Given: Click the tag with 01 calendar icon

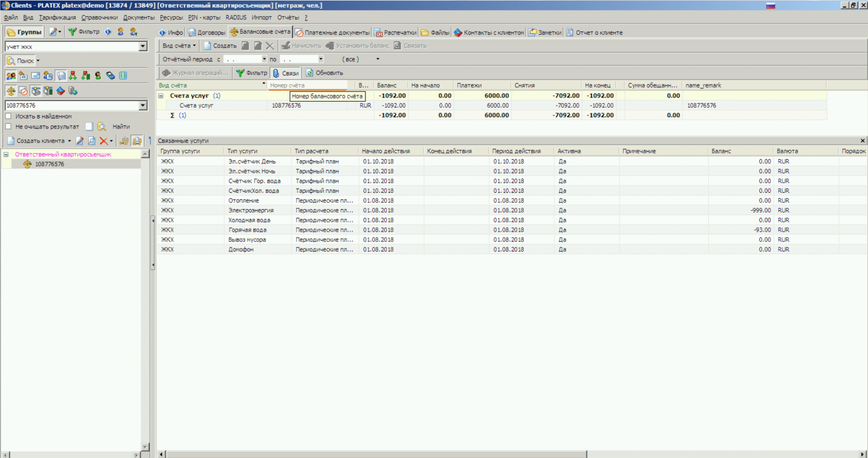Looking at the screenshot, I should [23, 76].
